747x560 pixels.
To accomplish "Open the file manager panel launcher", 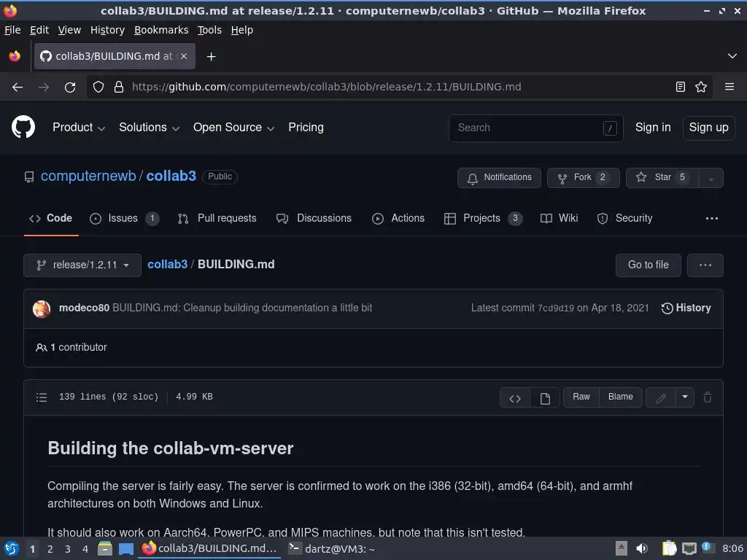I will [105, 548].
